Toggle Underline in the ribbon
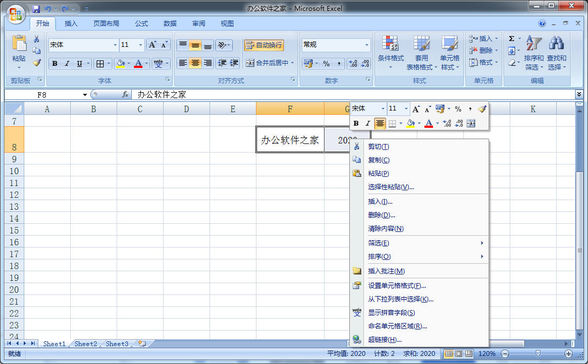This screenshot has height=364, width=588. point(79,64)
